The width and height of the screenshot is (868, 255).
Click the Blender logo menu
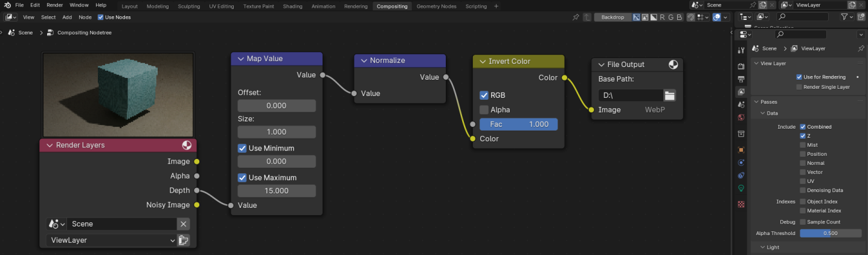pyautogui.click(x=8, y=5)
